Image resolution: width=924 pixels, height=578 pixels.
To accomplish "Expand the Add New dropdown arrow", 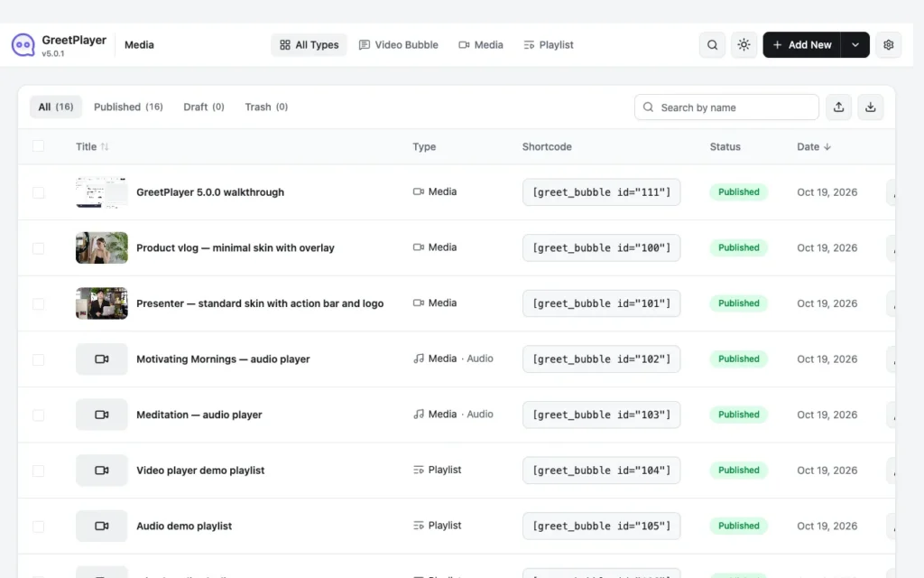I will pos(855,45).
